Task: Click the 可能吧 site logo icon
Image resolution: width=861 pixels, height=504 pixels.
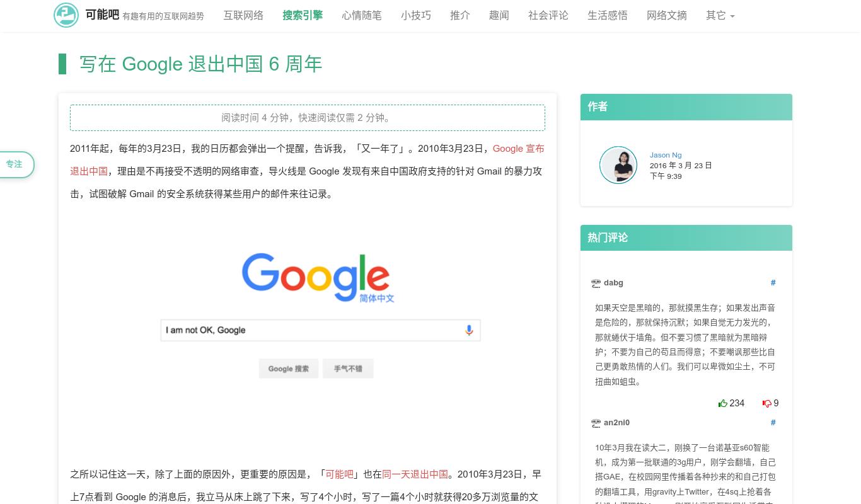Action: tap(66, 15)
